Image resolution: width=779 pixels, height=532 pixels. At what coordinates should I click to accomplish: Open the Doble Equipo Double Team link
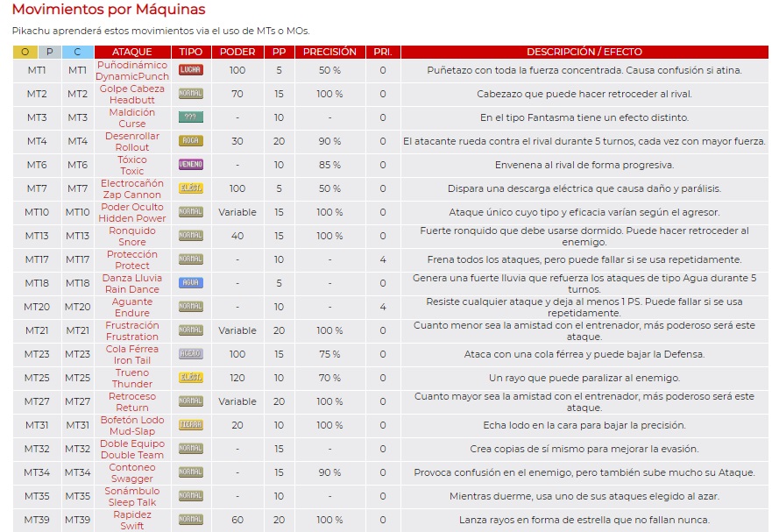click(132, 449)
